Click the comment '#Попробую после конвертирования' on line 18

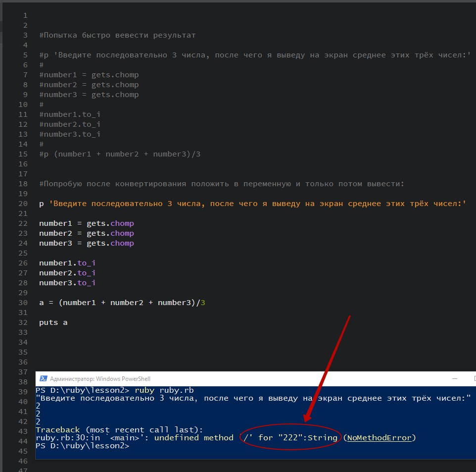point(222,184)
